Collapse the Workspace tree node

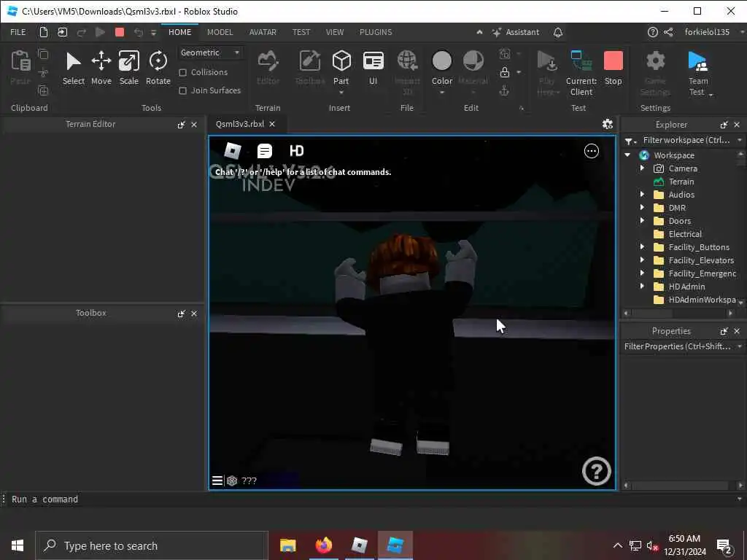click(627, 155)
